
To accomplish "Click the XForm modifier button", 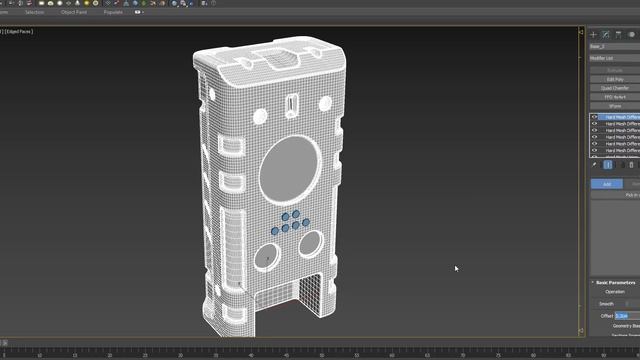I will (x=615, y=106).
